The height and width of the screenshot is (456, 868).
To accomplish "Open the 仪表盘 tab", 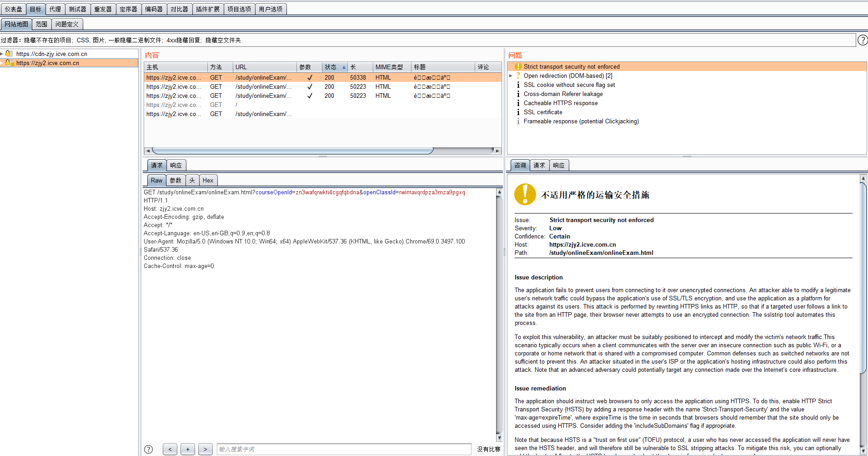I will point(14,9).
